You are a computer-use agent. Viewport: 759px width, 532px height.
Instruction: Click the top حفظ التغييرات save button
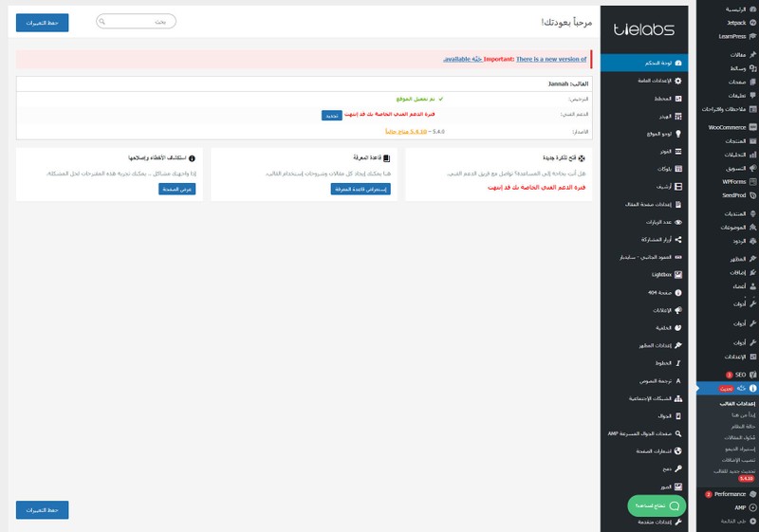(42, 23)
